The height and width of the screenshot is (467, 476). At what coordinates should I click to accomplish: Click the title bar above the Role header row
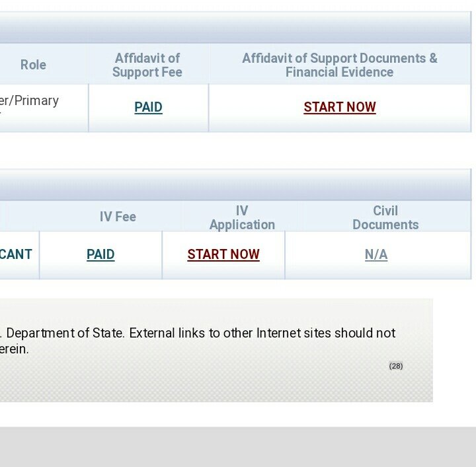pos(231,28)
